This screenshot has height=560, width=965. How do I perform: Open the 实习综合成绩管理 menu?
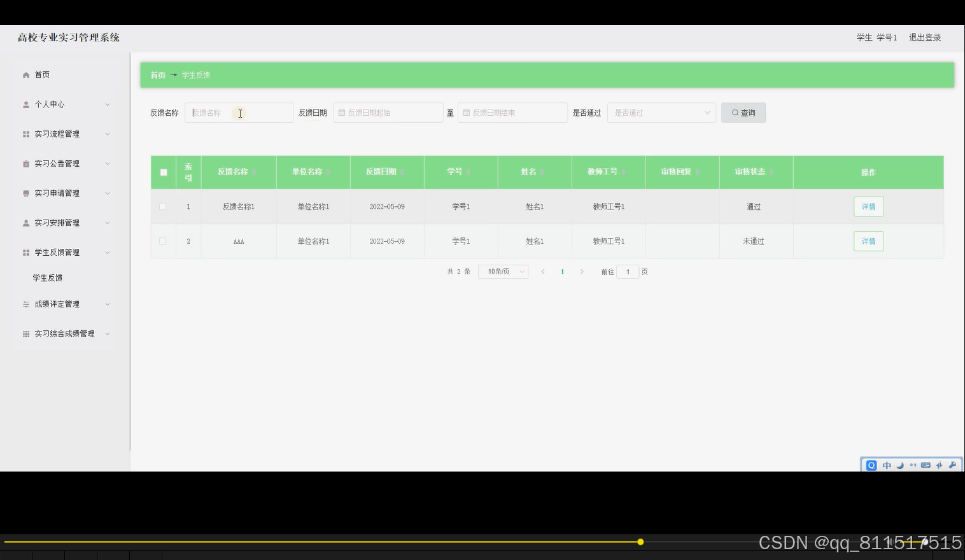click(64, 334)
